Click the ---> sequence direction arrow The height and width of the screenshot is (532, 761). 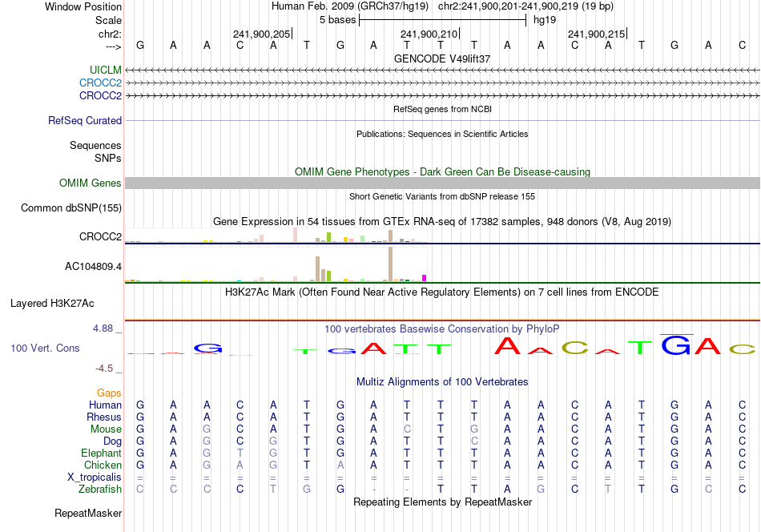click(114, 46)
